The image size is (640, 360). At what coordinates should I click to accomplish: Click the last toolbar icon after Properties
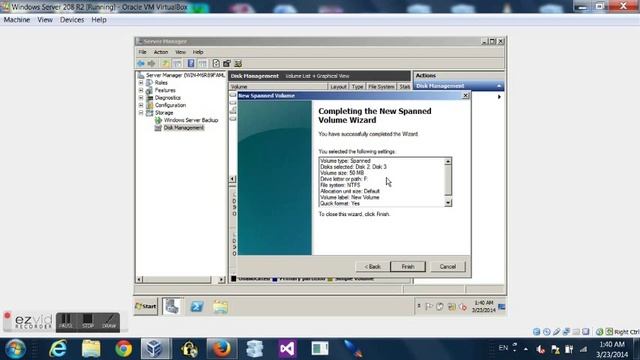pos(238,64)
